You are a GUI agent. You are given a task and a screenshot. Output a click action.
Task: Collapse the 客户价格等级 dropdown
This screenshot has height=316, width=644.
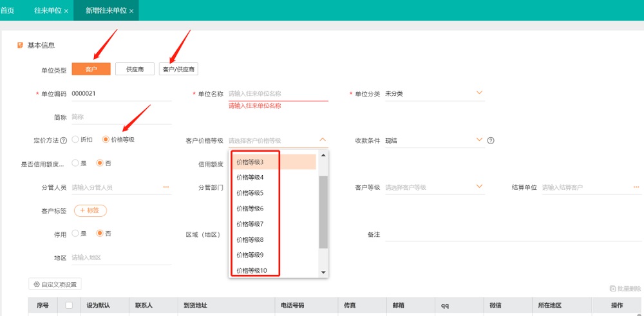[323, 140]
